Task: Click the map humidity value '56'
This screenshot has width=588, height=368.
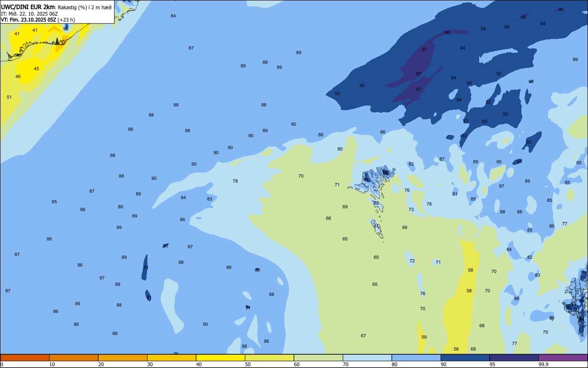Action: pos(456,349)
